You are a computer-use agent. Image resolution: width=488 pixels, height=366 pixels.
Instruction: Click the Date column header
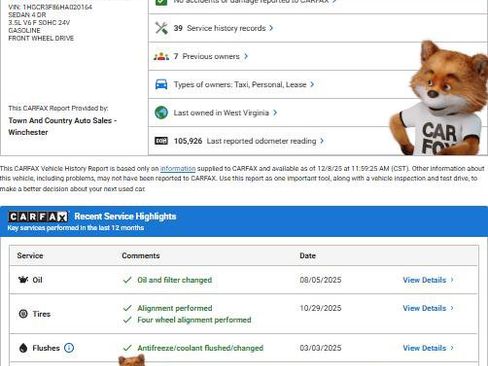(x=308, y=256)
